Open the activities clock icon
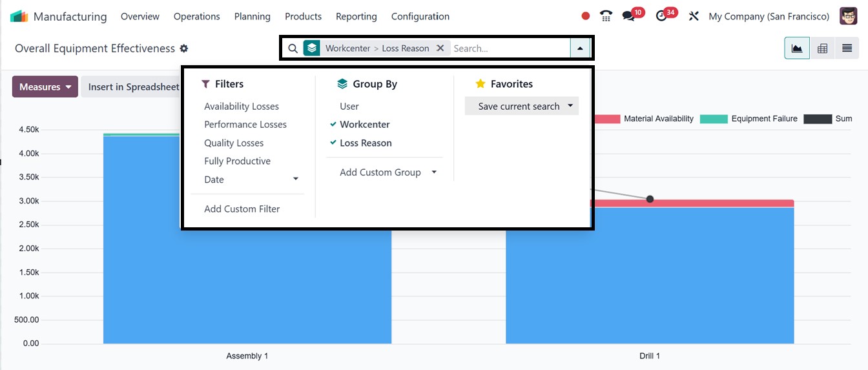The width and height of the screenshot is (868, 370). tap(661, 16)
